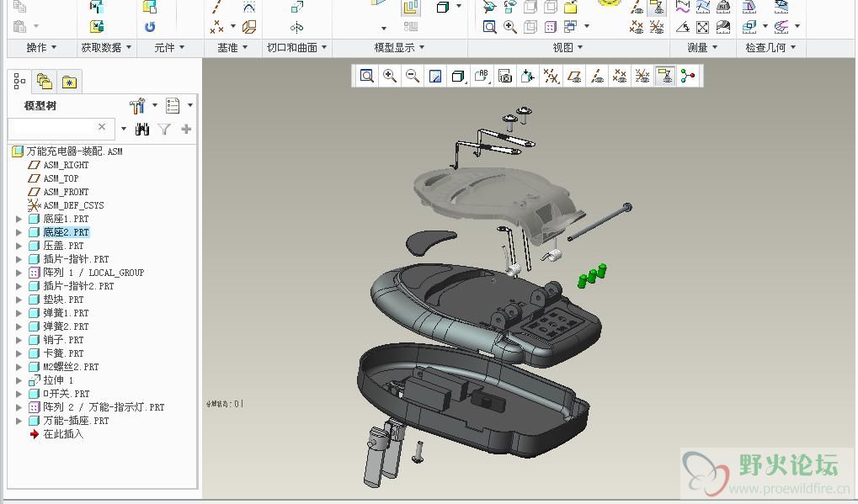Expand the 拉伸 1 feature node
Viewport: 858px width, 504px height.
pos(19,380)
